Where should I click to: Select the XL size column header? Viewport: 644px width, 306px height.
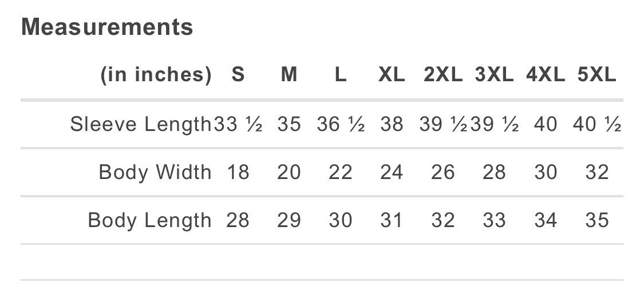tap(392, 75)
